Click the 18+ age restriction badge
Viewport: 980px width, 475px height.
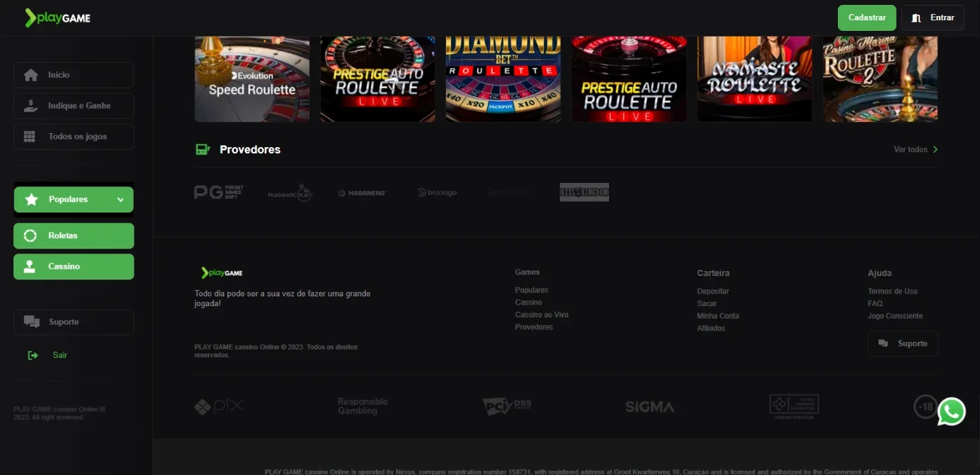(x=925, y=406)
